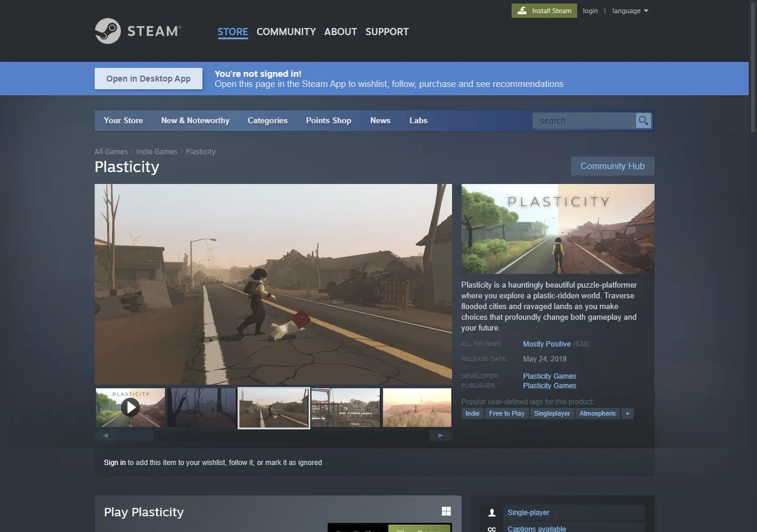Click the Steam logo in the header

pos(138,31)
